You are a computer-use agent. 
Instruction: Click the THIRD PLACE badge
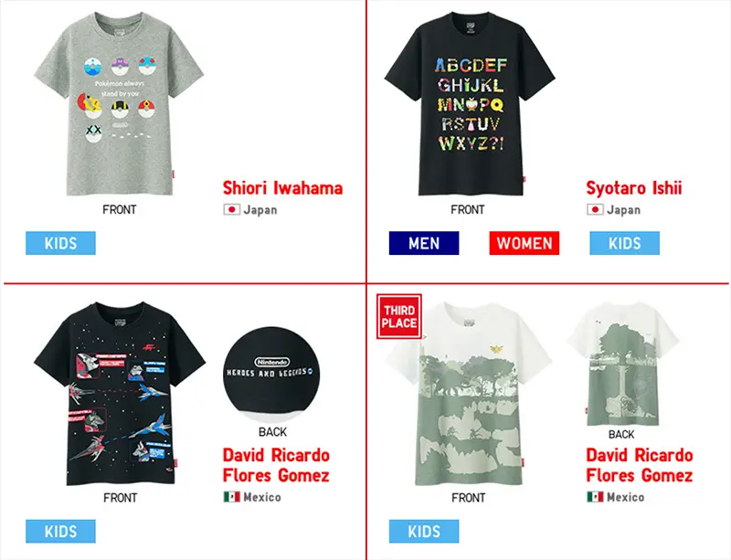[x=399, y=316]
